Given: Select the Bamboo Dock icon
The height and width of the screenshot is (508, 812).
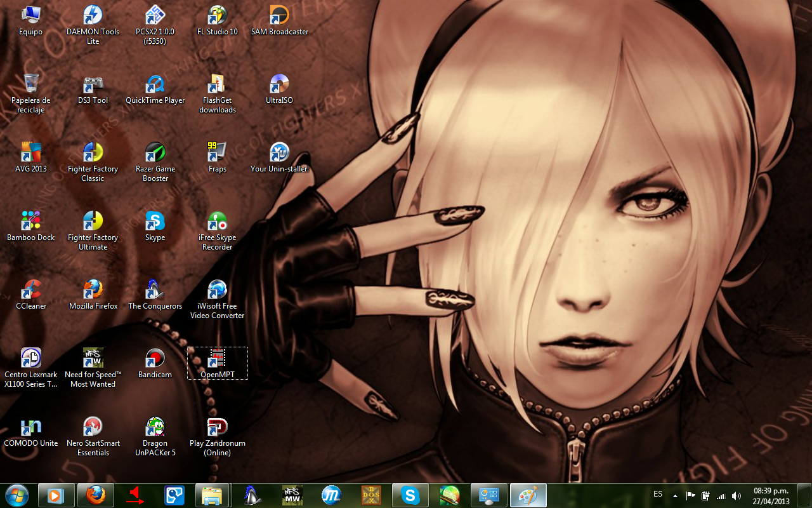Looking at the screenshot, I should pyautogui.click(x=30, y=226).
